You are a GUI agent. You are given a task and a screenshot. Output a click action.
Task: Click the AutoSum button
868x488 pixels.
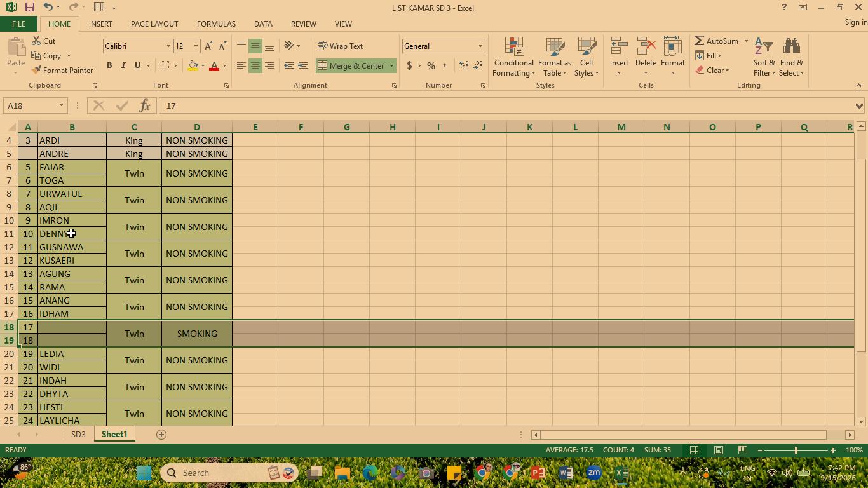[717, 41]
